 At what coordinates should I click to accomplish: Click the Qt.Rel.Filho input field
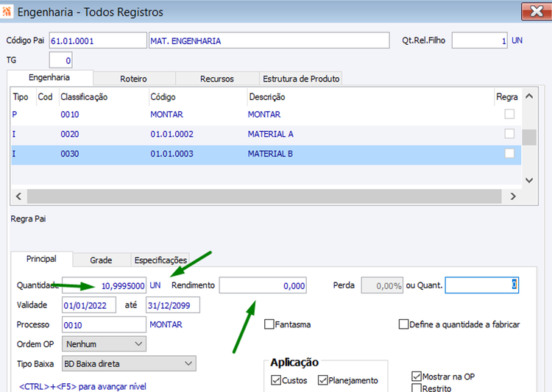pos(479,40)
